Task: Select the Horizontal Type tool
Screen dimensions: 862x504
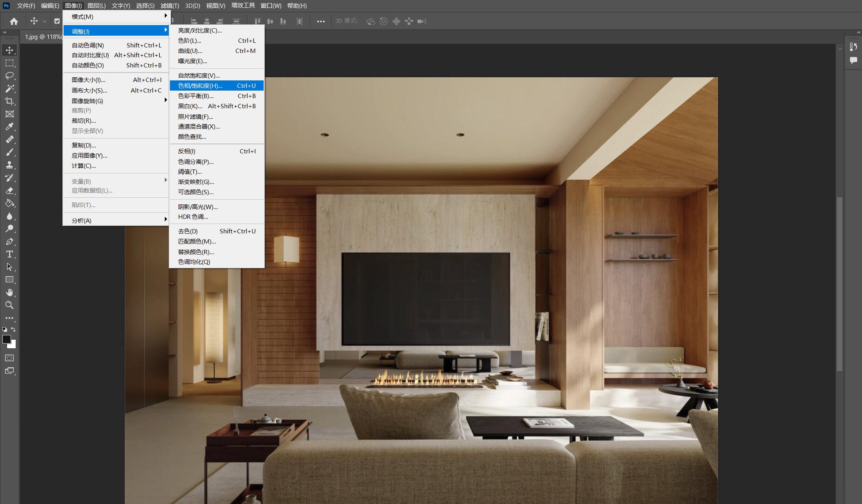Action: (9, 254)
